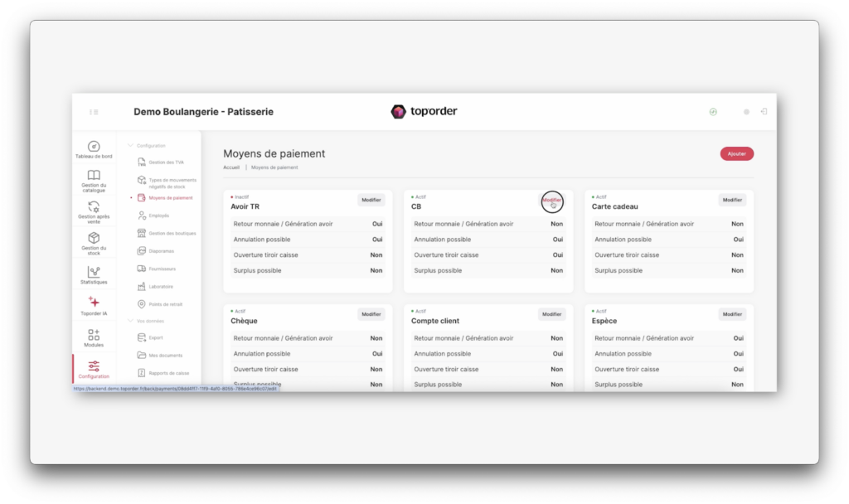Screen dimensions: 849x504
Task: Click Modifier on the CB card
Action: tap(551, 200)
